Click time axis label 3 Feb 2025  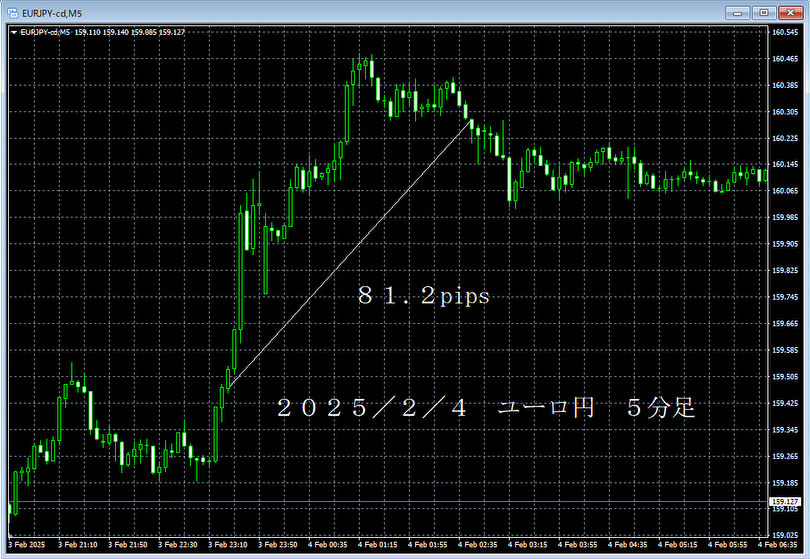pos(27,545)
